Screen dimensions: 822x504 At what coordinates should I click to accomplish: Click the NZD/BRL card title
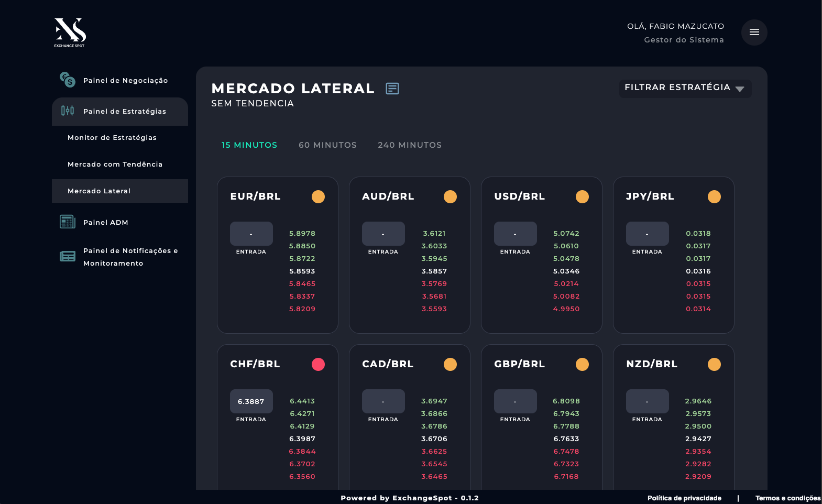(652, 364)
